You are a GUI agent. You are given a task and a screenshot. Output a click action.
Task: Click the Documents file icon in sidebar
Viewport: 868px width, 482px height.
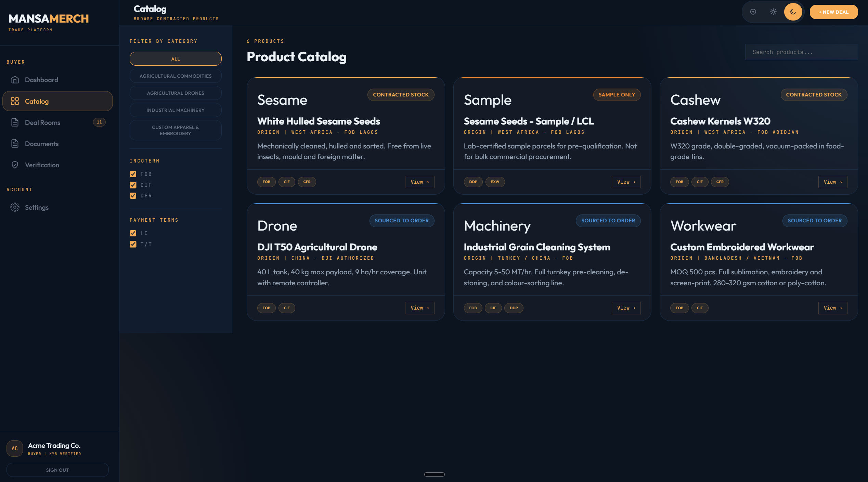tap(15, 144)
